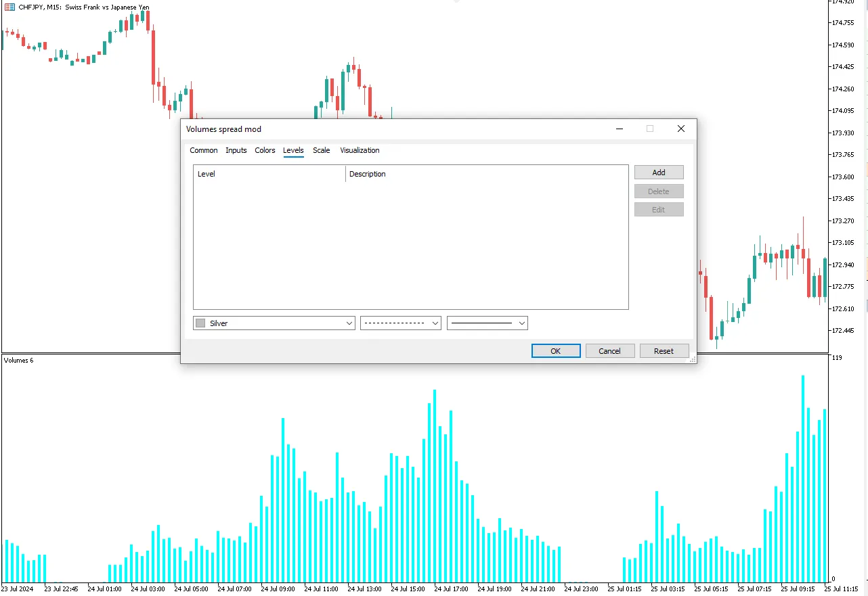The width and height of the screenshot is (868, 596).
Task: Click the greyed-out Edit button
Action: coord(659,210)
